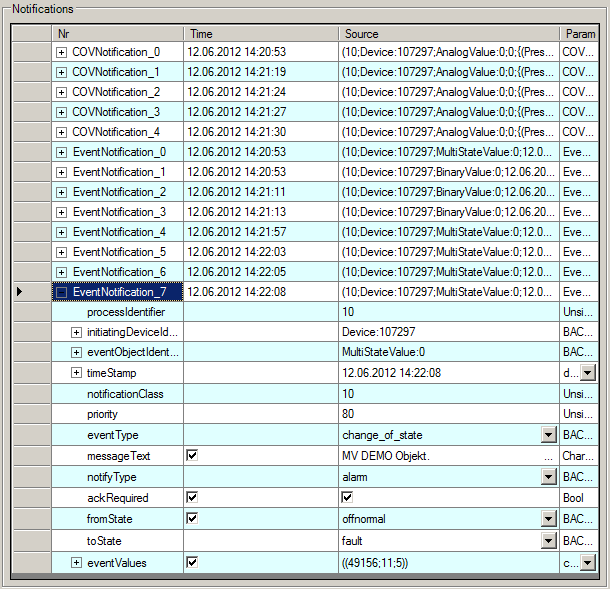Click the processIdentifier label
610x589 pixels.
coord(126,312)
